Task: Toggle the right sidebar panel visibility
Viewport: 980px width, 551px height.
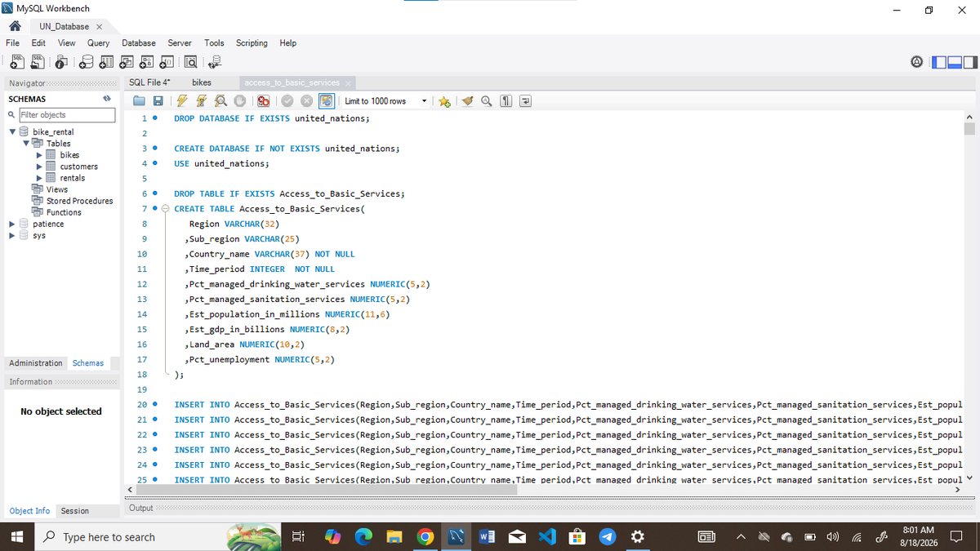Action: click(969, 62)
